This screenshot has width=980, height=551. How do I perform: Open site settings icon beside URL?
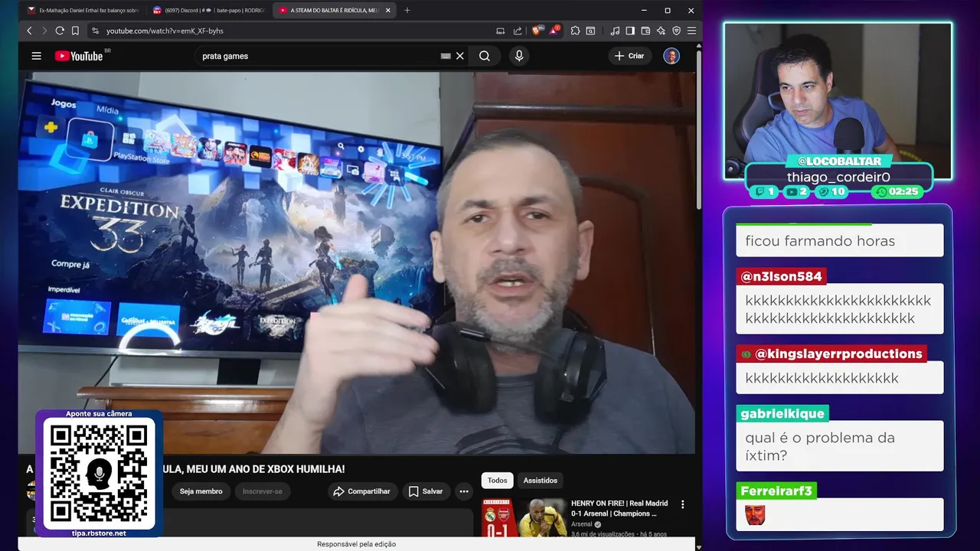click(x=96, y=31)
